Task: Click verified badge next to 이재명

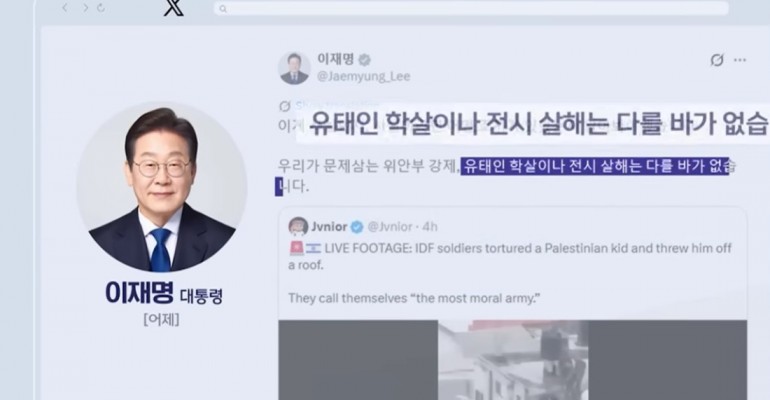Action: pos(364,60)
